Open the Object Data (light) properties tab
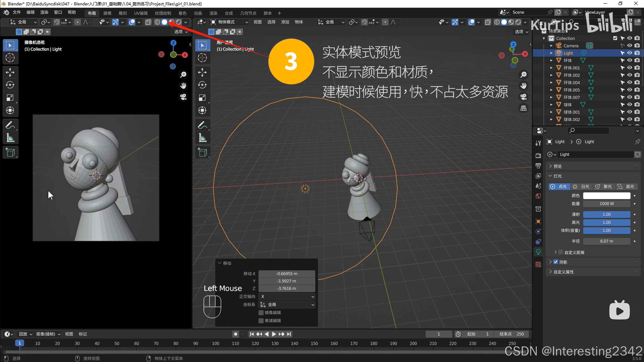The height and width of the screenshot is (362, 644). click(x=538, y=252)
